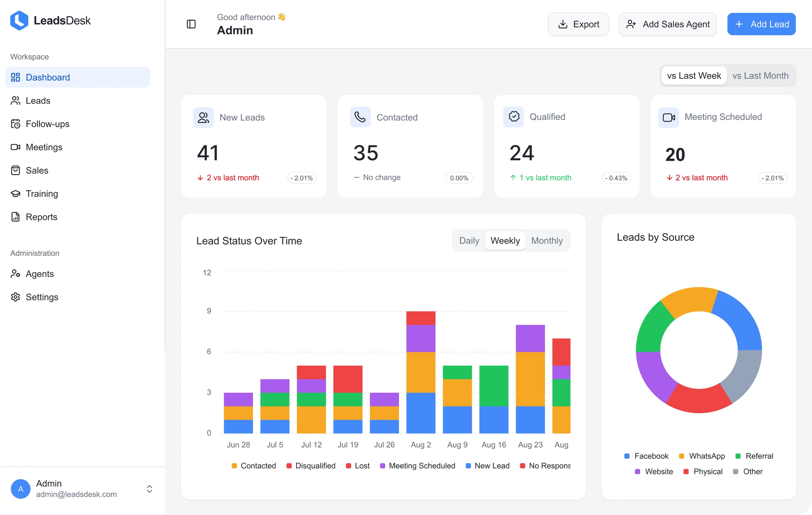Viewport: 812px width, 515px height.
Task: Click the LeadsDesk logo icon
Action: 19,21
